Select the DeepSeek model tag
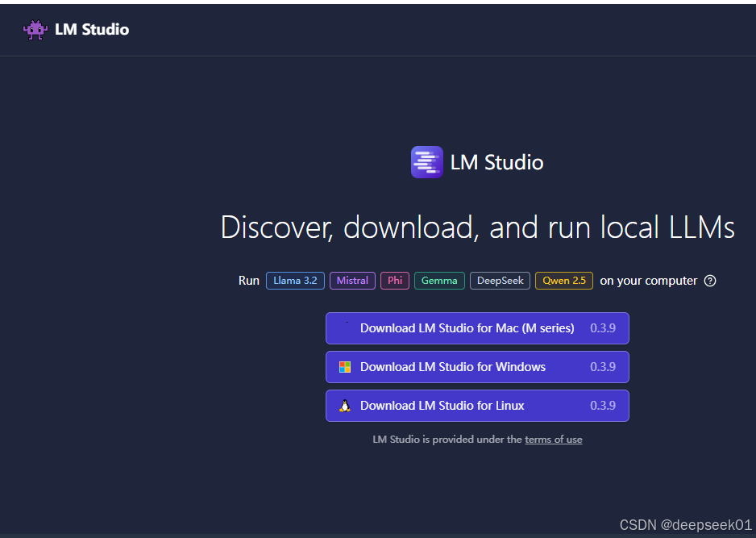Screen dimensions: 756x538 (500, 281)
